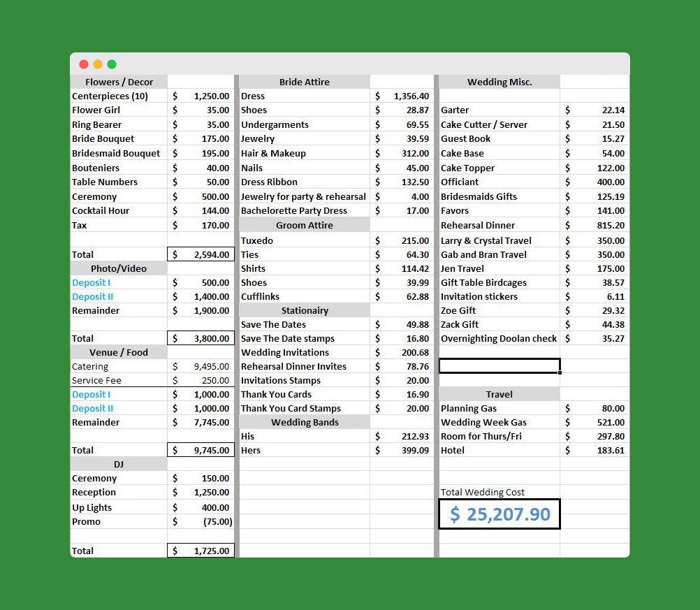The height and width of the screenshot is (610, 700).
Task: Click the Groom Attire header cell
Action: tap(305, 225)
